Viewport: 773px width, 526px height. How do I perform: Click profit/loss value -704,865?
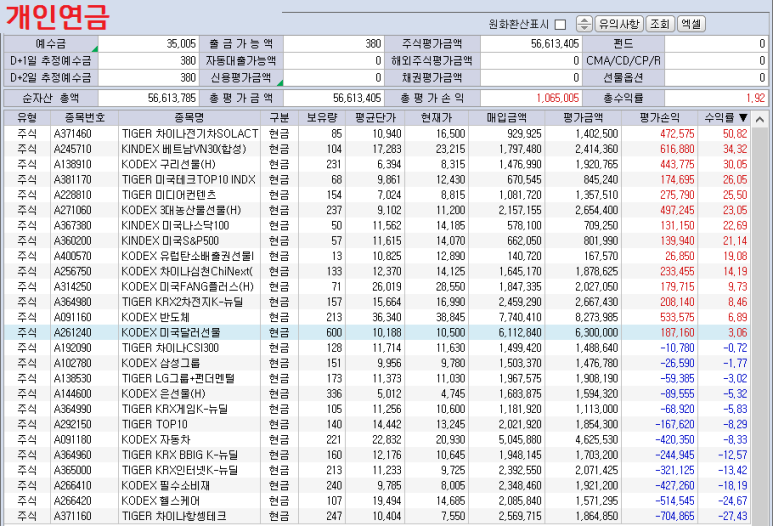coord(674,516)
